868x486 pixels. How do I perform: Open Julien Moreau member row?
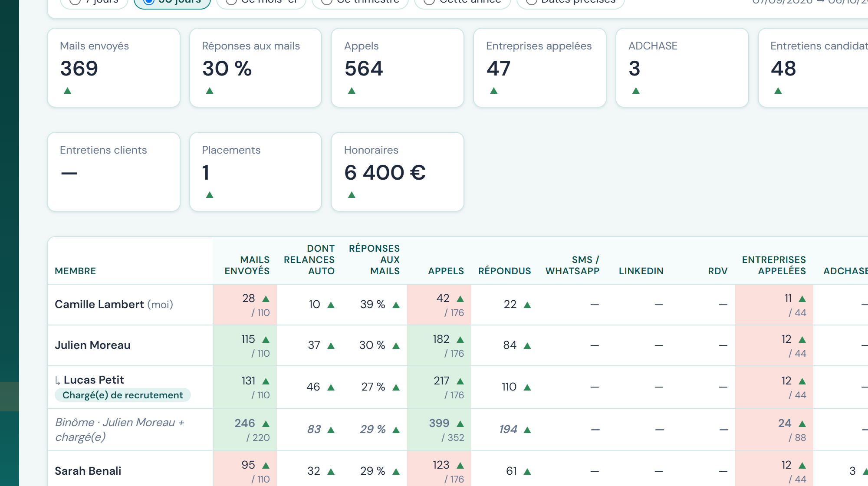92,345
